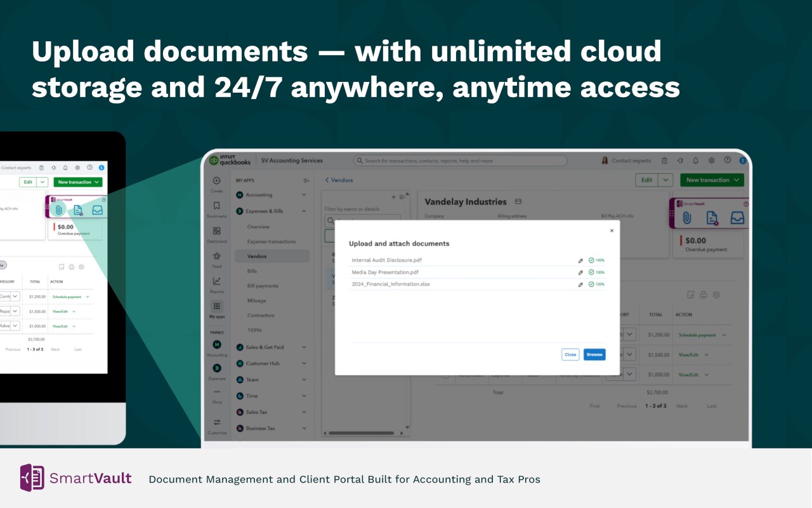Screen dimensions: 812x508
Task: Click the notifications bell in main window header
Action: coord(696,161)
